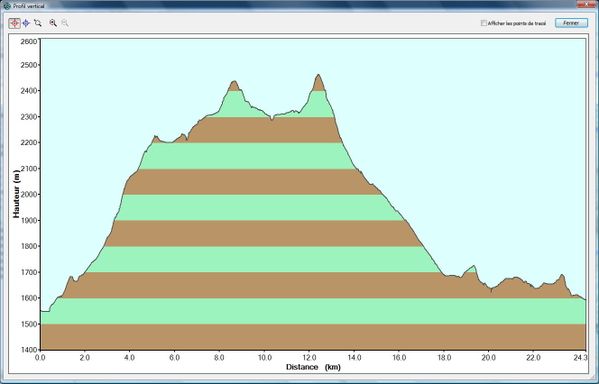Click the Fermer button
This screenshot has width=599, height=384.
571,23
